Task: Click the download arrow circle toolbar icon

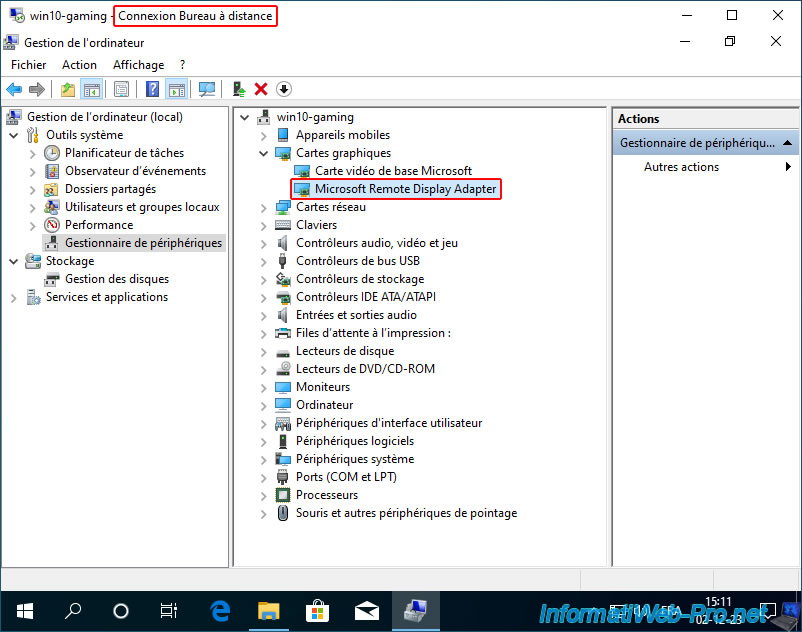Action: [x=284, y=89]
